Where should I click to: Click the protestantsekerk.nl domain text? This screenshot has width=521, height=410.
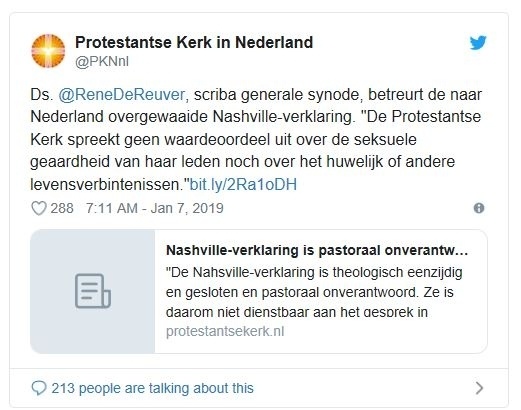pos(225,332)
